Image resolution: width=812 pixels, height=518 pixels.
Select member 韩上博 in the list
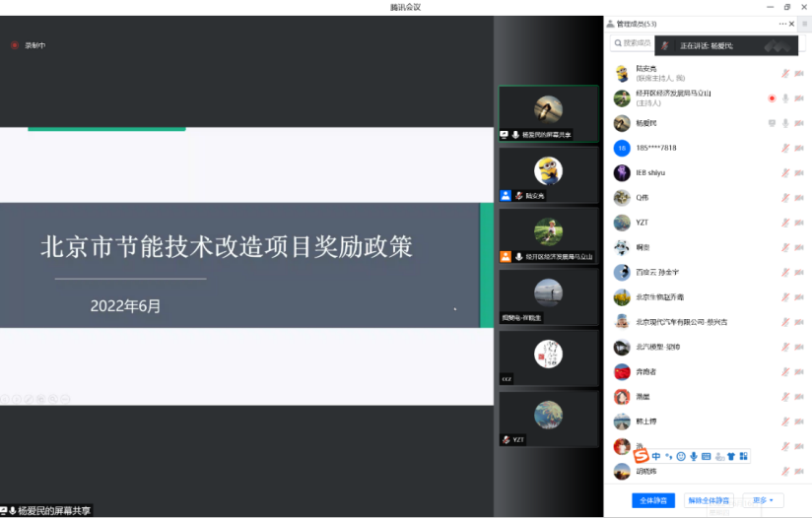(x=708, y=421)
